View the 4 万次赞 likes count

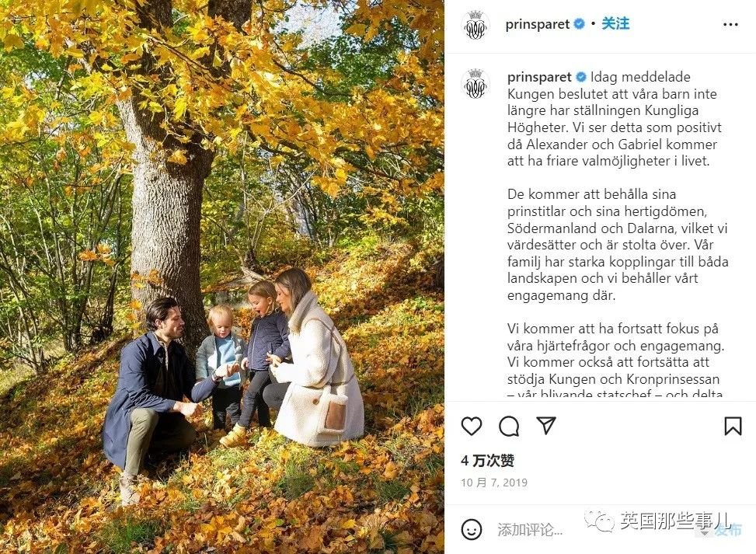(x=487, y=461)
